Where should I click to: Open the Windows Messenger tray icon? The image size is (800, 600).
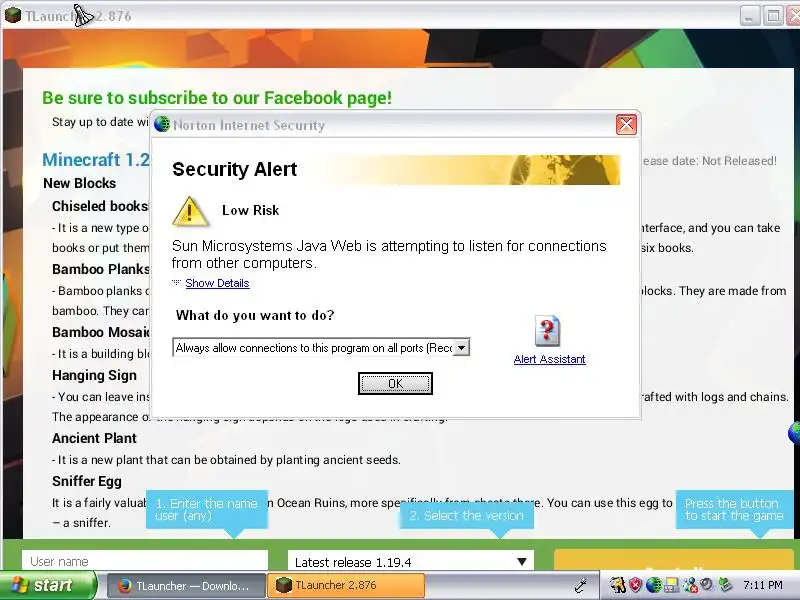pos(690,585)
